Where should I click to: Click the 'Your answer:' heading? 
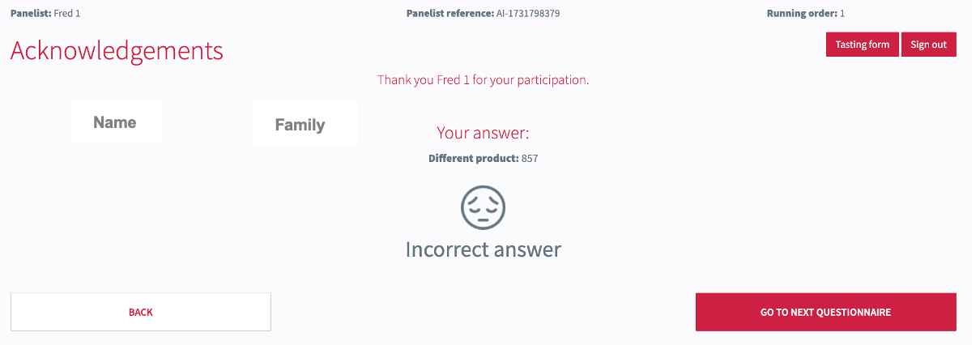point(483,133)
